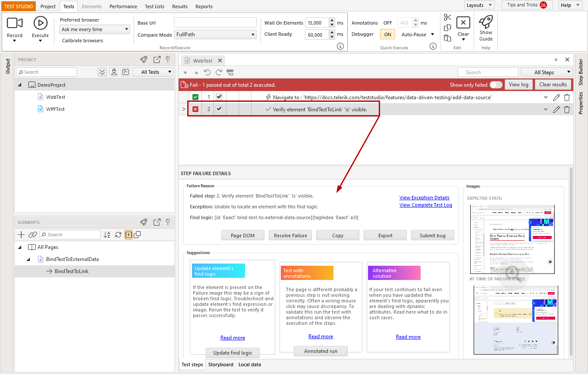Open the Local data tab
The width and height of the screenshot is (588, 374).
(x=249, y=365)
